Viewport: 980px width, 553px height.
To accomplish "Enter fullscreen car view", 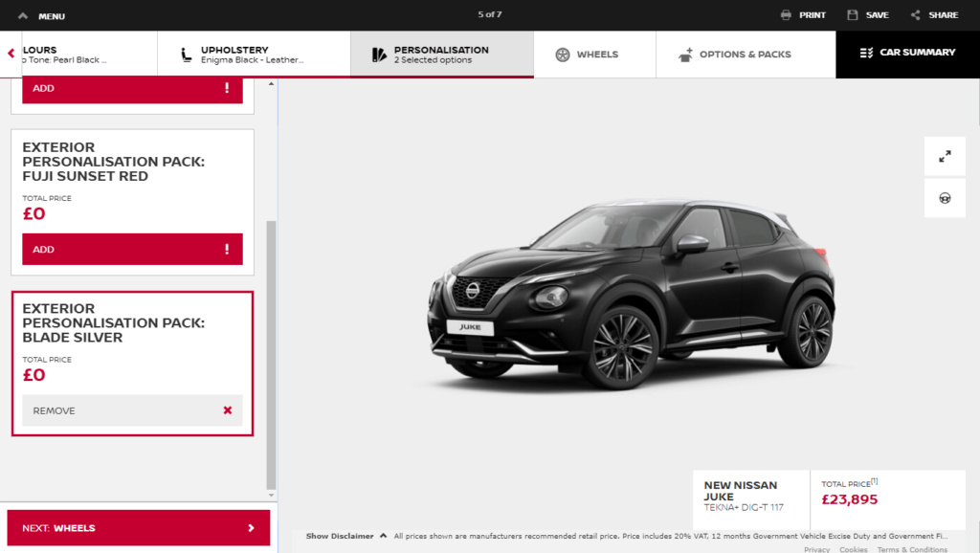I will pyautogui.click(x=945, y=156).
